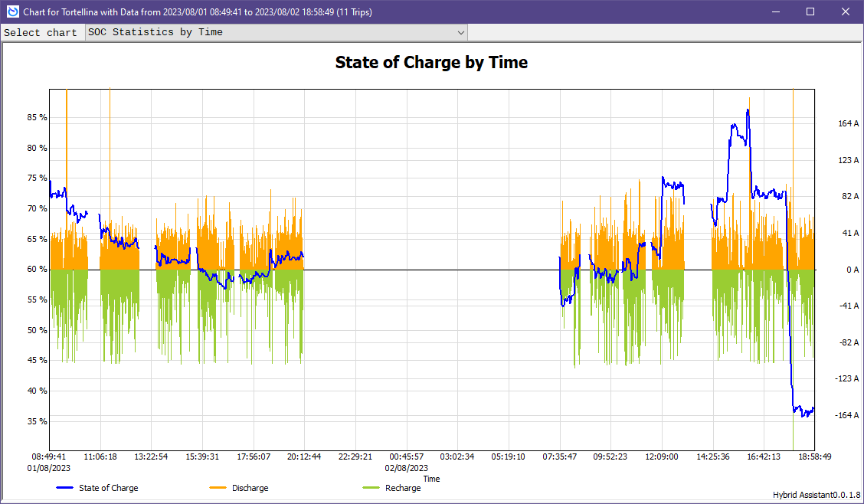Screen dimensions: 864x504
Task: Click the 55 % axis label
Action: [37, 299]
